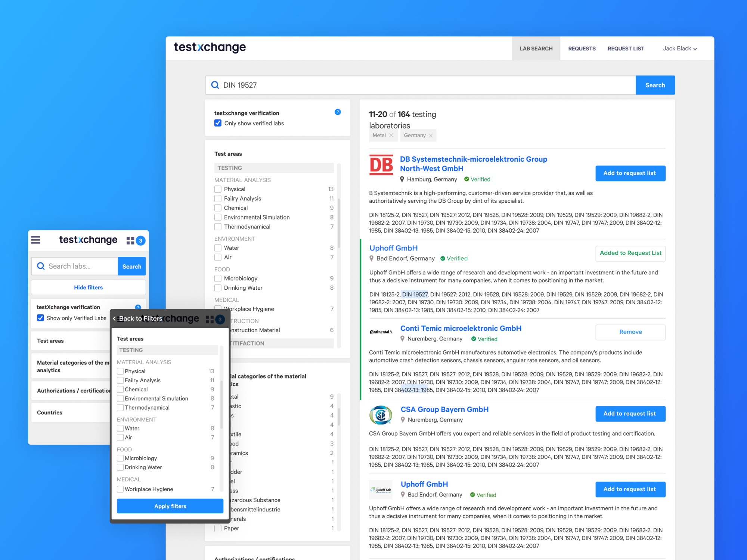The height and width of the screenshot is (560, 747).
Task: Go back using Back to Filters chevron
Action: pyautogui.click(x=114, y=319)
